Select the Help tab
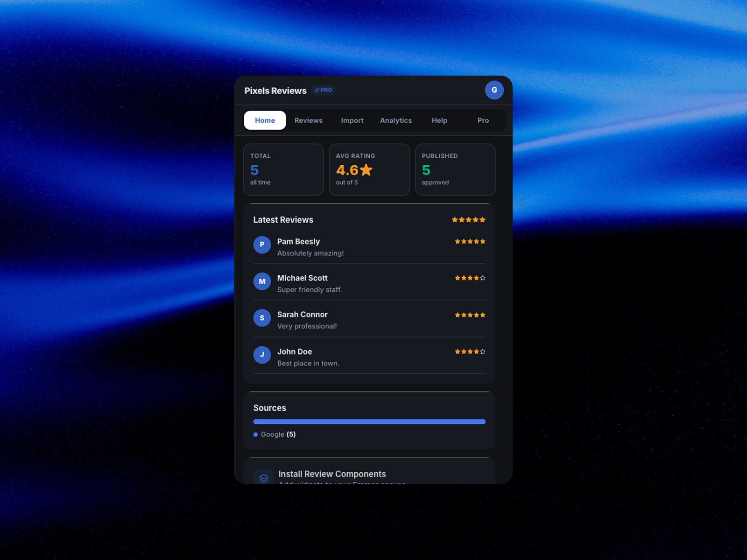This screenshot has width=747, height=560. tap(439, 120)
